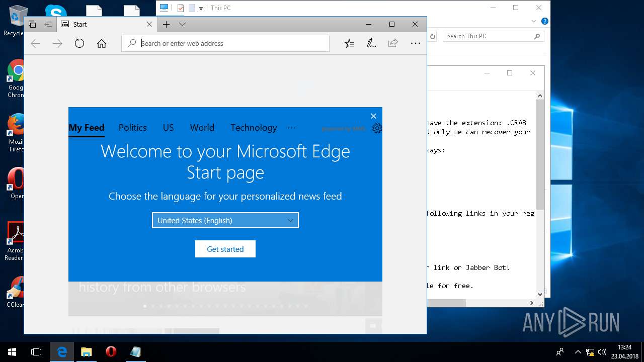Screen dimensions: 644x362
Task: Select the My Feed tab
Action: 87,128
